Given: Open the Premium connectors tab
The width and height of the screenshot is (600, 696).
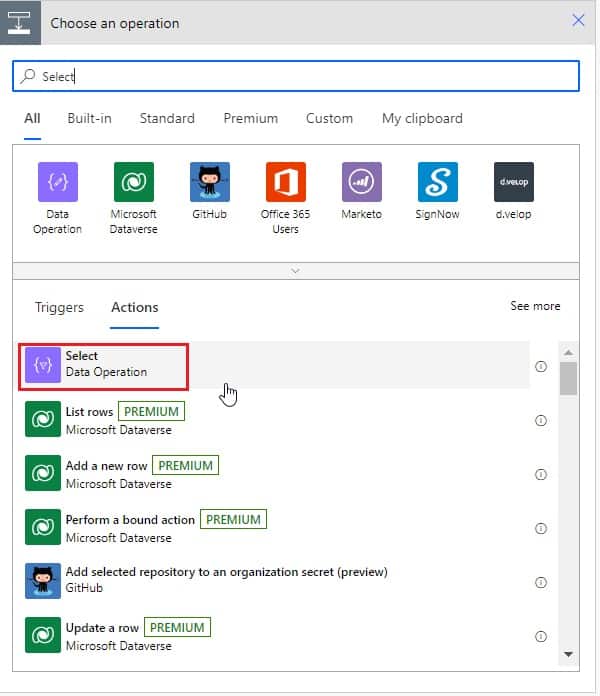Looking at the screenshot, I should [x=251, y=119].
